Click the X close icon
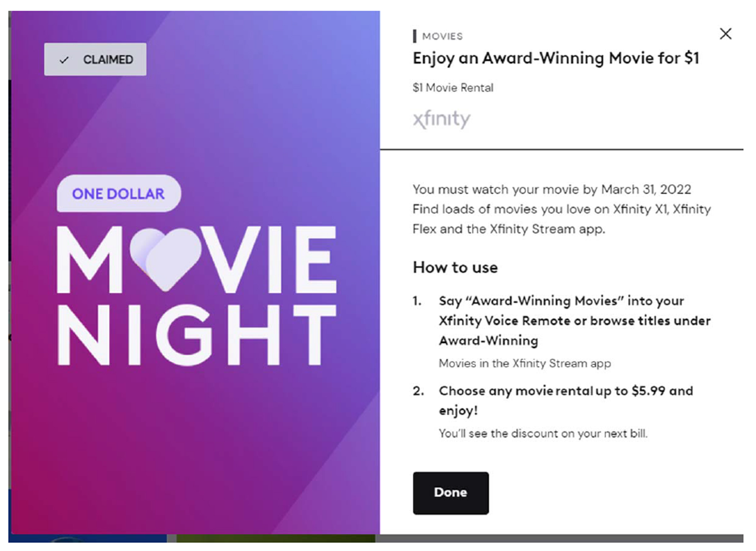 (726, 34)
